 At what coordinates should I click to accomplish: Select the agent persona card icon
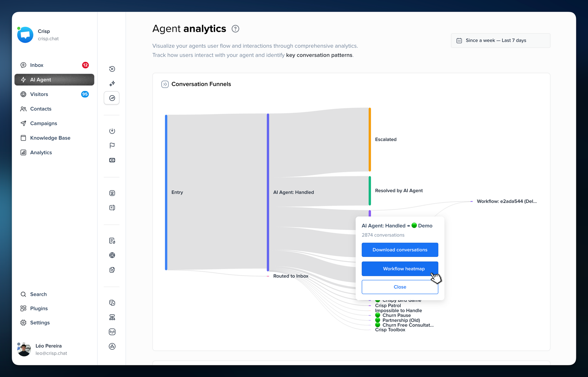point(112,193)
